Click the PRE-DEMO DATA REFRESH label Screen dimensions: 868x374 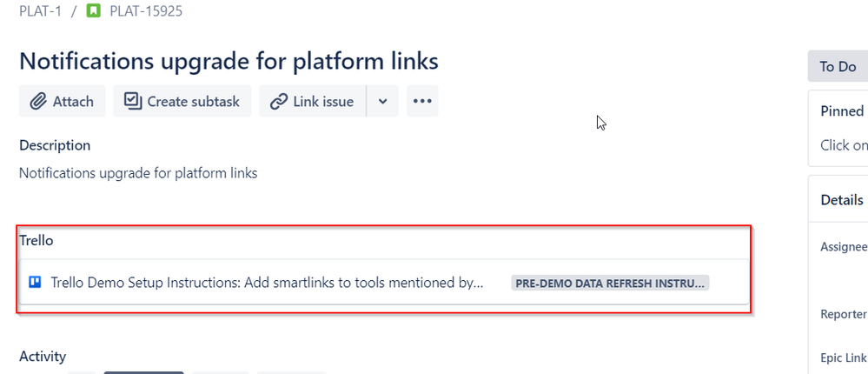click(x=610, y=284)
